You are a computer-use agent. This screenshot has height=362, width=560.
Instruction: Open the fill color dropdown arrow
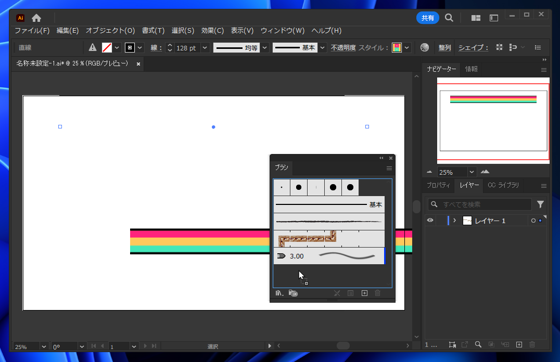coord(117,47)
